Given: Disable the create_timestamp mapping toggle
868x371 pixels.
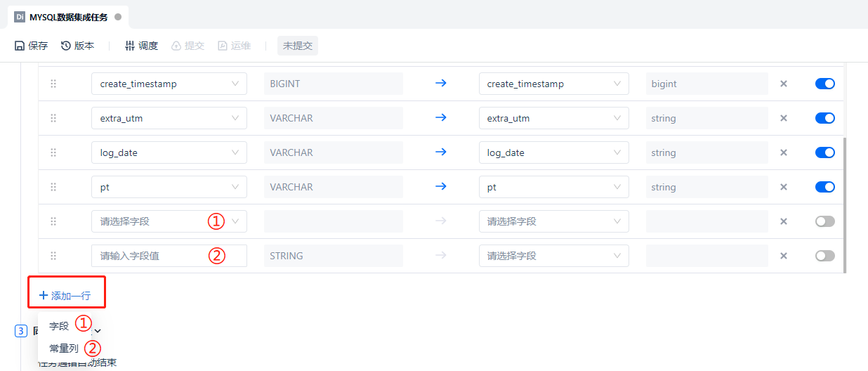Looking at the screenshot, I should tap(824, 84).
